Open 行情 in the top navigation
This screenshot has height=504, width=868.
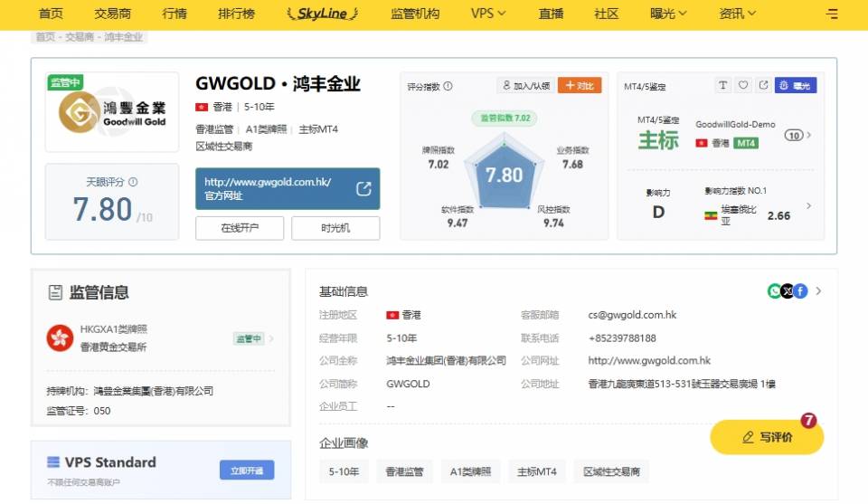pos(175,14)
